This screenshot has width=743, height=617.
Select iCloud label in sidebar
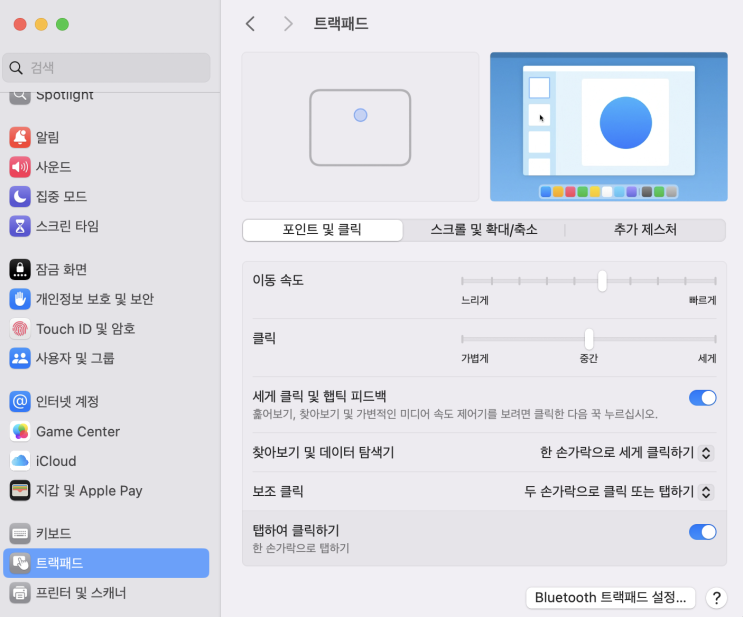point(56,461)
